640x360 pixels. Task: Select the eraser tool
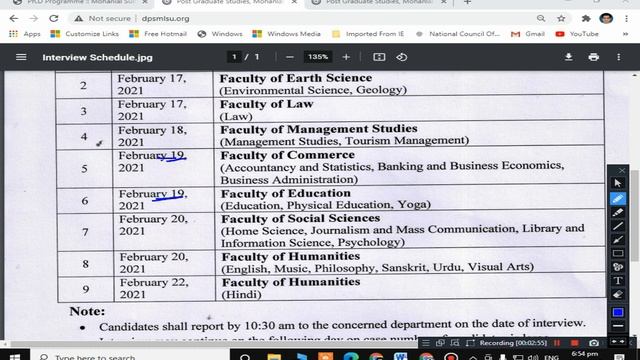(618, 294)
